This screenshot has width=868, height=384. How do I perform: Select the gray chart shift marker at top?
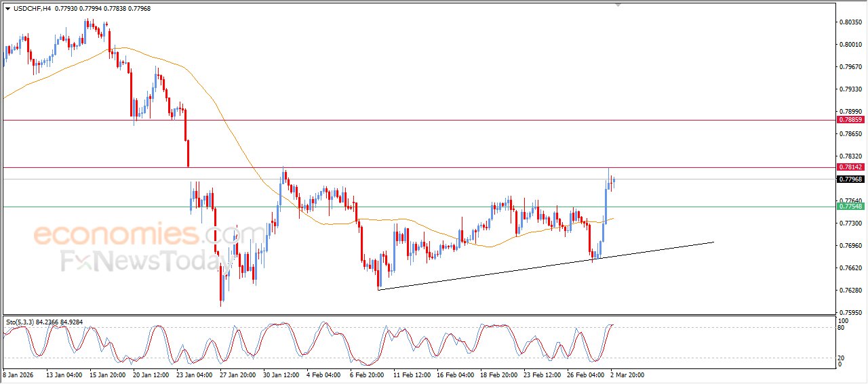[x=618, y=5]
